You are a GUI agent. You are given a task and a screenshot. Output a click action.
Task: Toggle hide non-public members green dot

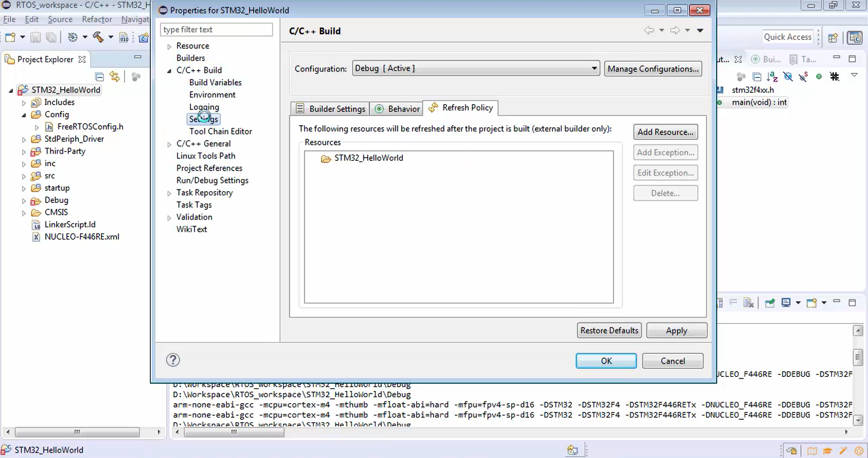point(819,77)
